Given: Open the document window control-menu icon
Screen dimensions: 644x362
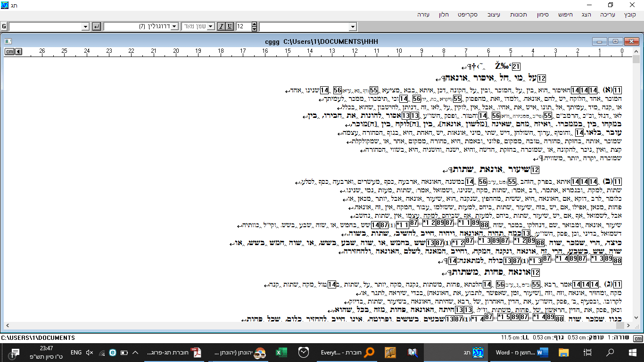Looking at the screenshot, I should 8,41.
